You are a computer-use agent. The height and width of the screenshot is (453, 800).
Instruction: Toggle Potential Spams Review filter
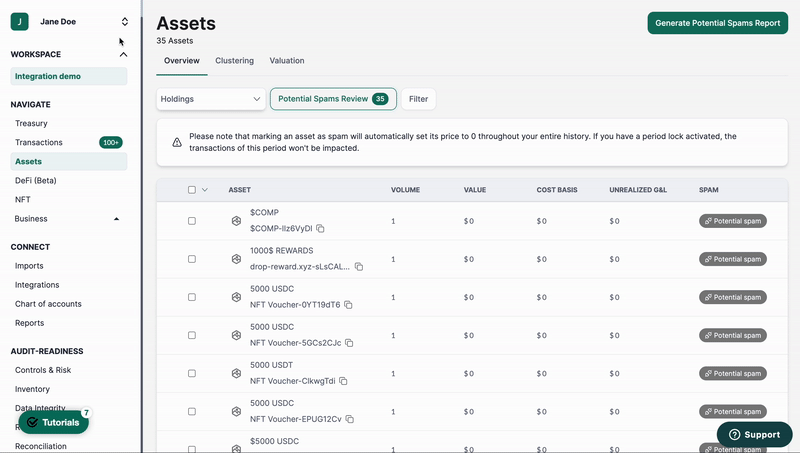[333, 99]
